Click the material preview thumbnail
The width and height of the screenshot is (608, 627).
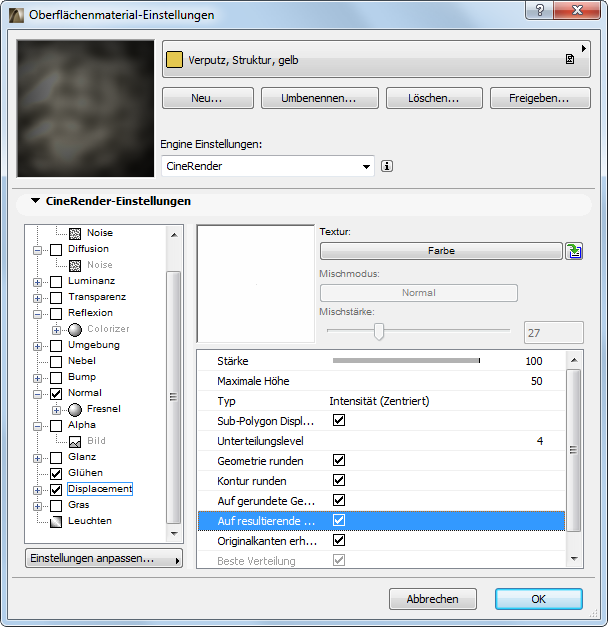click(85, 108)
